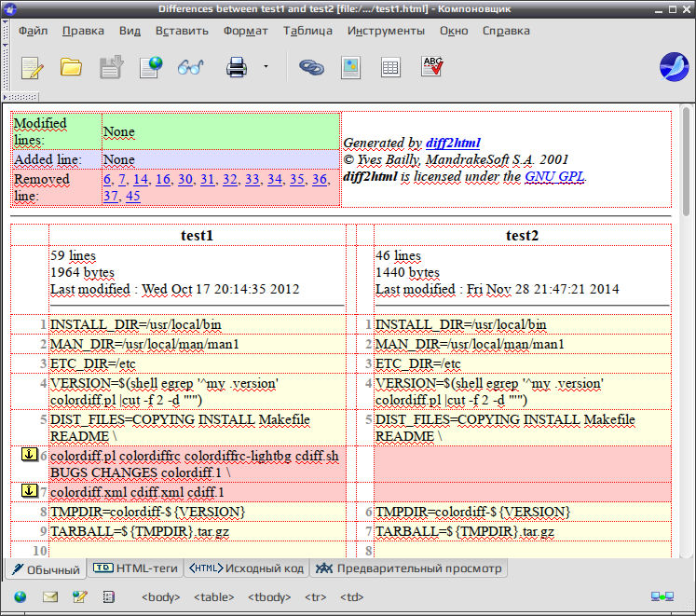Screen dimensions: 696x616
Task: Click the Added line None cell
Action: 221,159
